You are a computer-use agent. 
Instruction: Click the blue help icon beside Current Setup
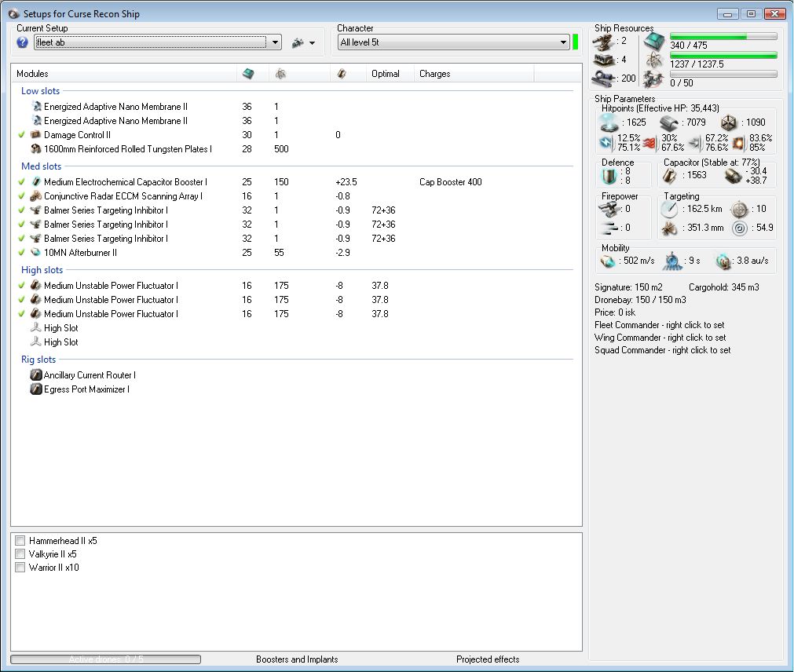coord(22,42)
